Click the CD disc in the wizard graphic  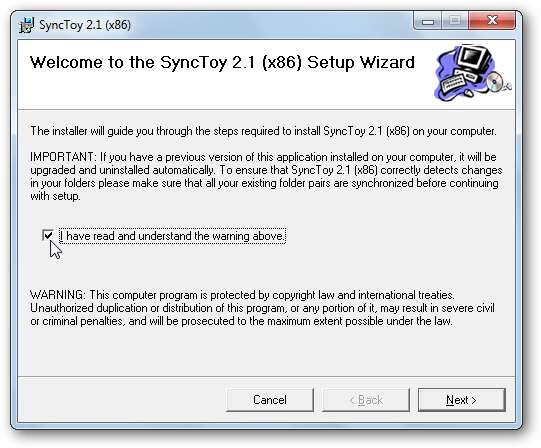(495, 82)
